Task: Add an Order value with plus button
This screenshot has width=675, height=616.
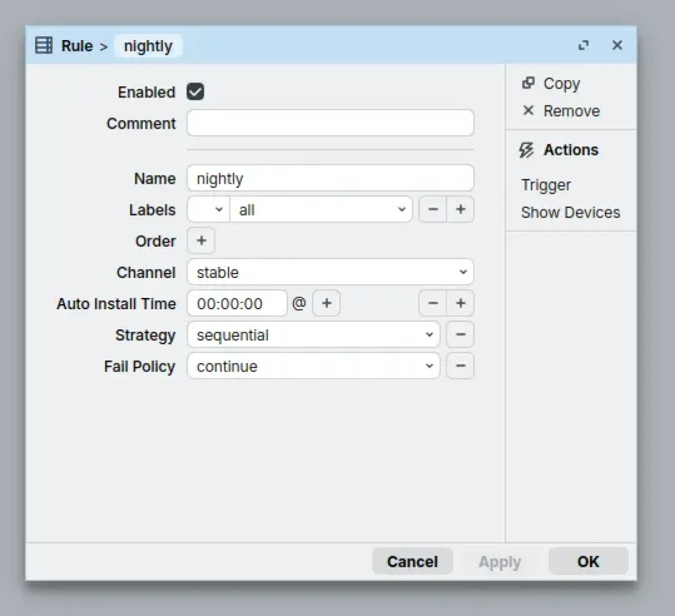Action: coord(201,241)
